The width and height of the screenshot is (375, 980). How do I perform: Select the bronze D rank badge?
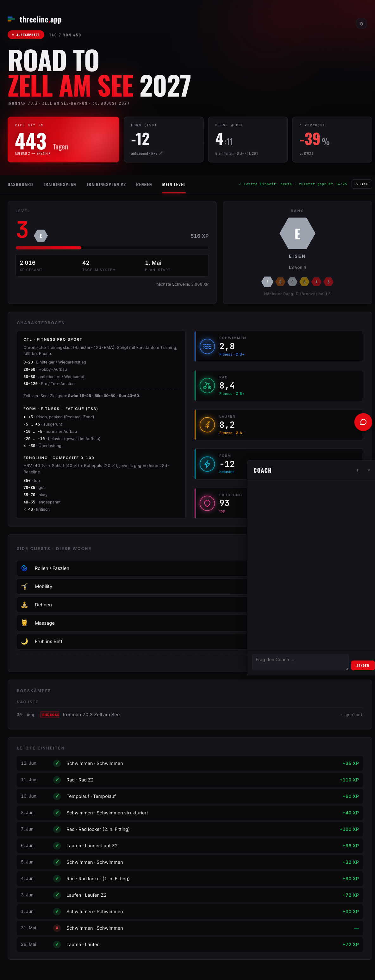point(280,282)
